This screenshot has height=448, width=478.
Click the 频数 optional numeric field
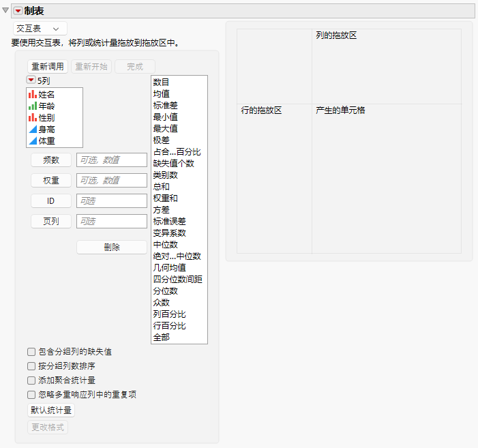[112, 160]
